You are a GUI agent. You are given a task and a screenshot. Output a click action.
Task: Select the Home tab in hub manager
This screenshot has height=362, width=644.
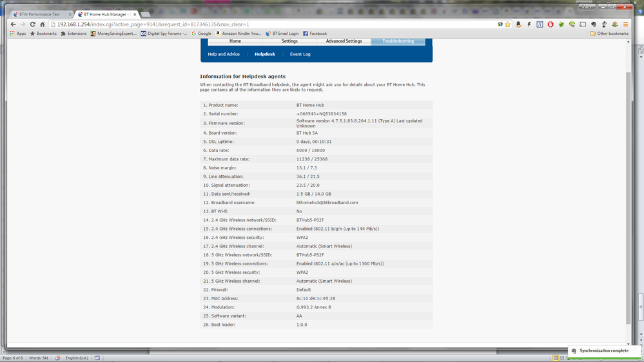click(x=235, y=41)
